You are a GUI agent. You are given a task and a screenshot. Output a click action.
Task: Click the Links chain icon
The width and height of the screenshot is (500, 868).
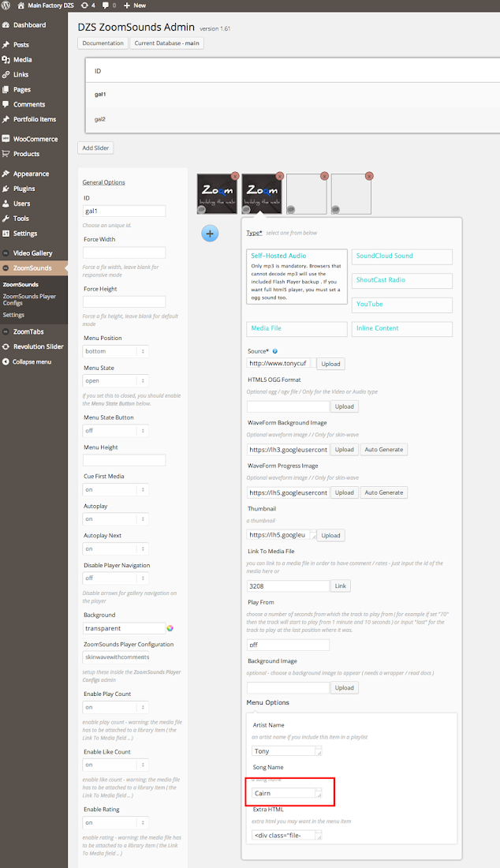point(6,75)
